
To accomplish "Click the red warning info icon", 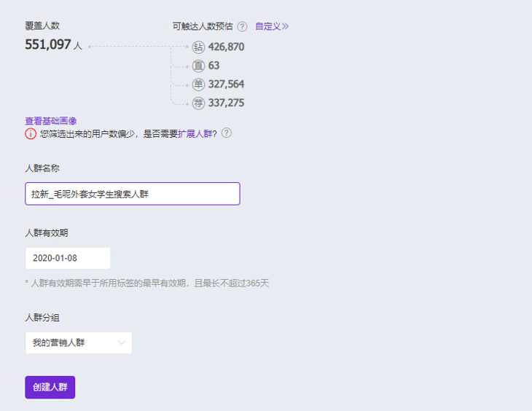I will pyautogui.click(x=31, y=134).
